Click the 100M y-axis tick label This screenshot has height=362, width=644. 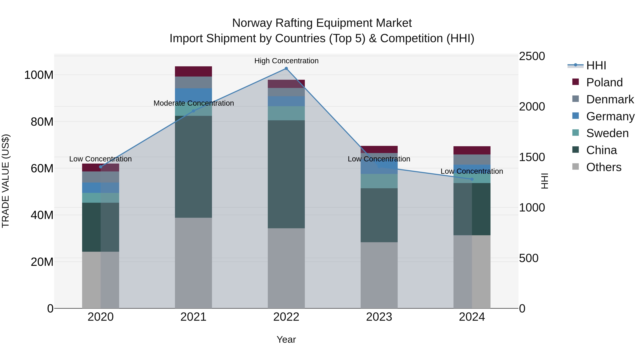[x=39, y=75]
